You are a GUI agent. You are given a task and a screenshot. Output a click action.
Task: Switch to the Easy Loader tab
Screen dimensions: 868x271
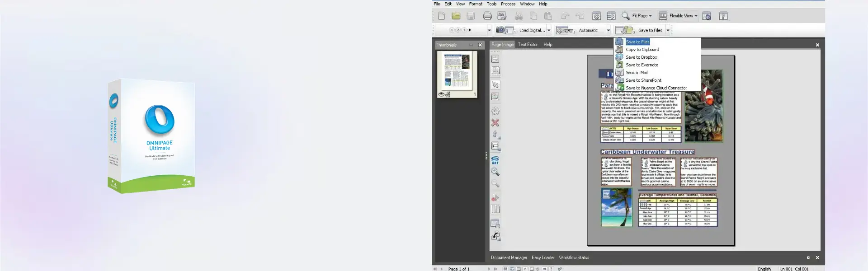pos(543,257)
